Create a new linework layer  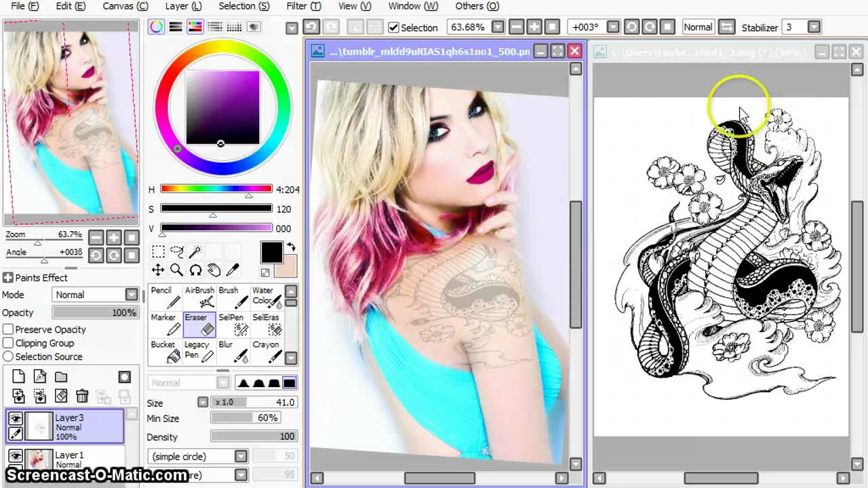coord(40,377)
